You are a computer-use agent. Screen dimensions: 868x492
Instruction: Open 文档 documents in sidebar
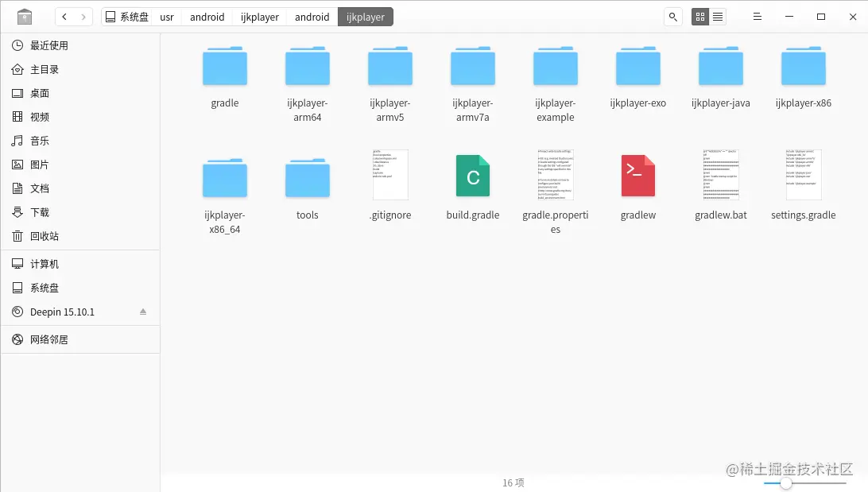pyautogui.click(x=80, y=188)
